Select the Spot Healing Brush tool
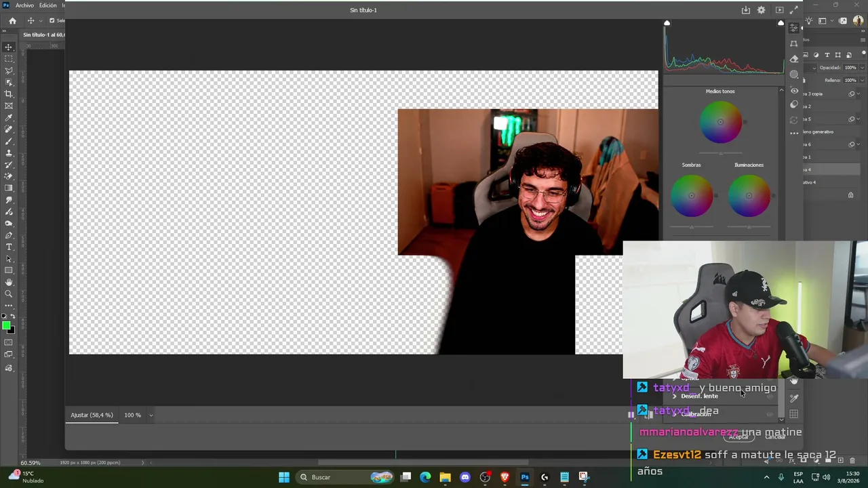Viewport: 868px width, 488px height. (x=9, y=129)
